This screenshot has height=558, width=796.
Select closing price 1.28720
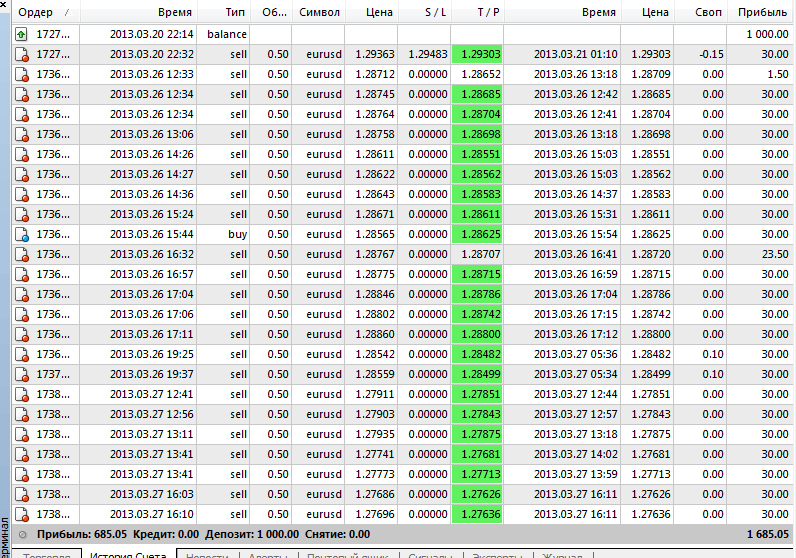651,254
